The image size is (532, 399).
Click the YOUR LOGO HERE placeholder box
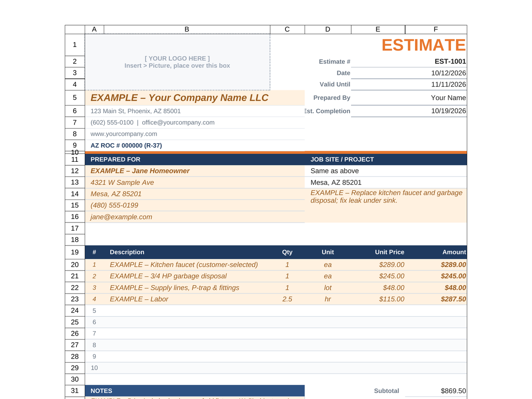coord(177,62)
